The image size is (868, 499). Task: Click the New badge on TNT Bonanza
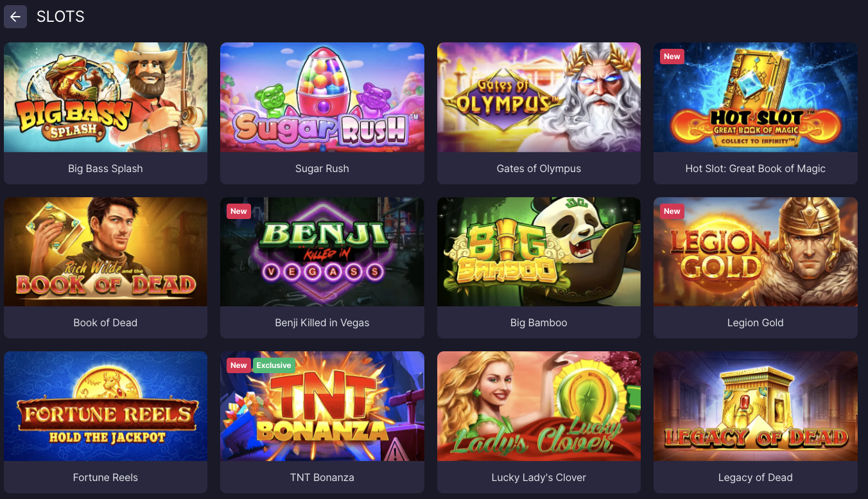pyautogui.click(x=239, y=365)
